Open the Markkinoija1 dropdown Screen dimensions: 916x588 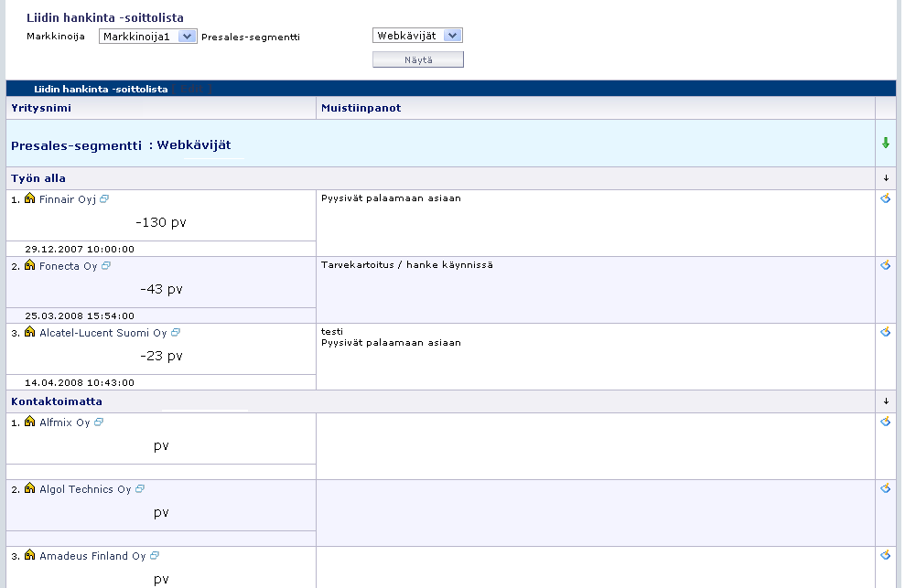148,37
